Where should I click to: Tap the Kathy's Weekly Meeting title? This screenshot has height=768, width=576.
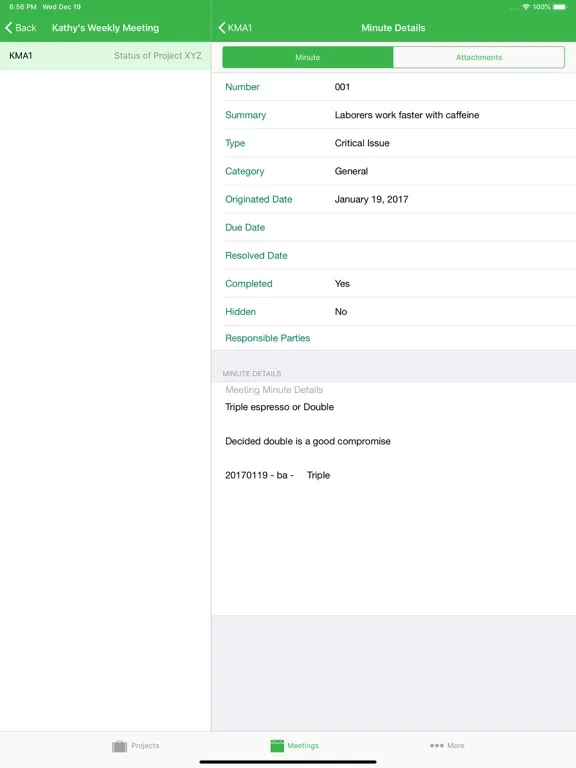(105, 28)
